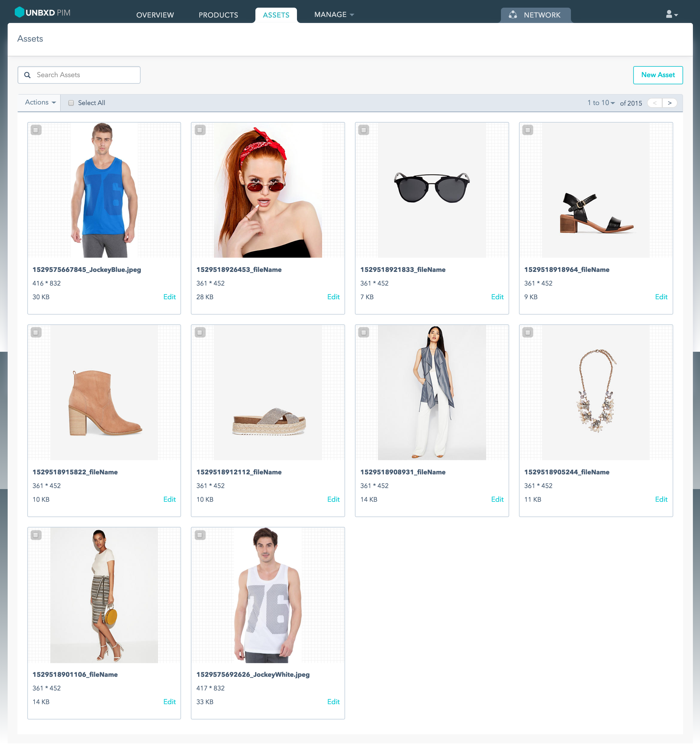The height and width of the screenshot is (744, 700).
Task: Switch to the Products tab
Action: pos(218,15)
